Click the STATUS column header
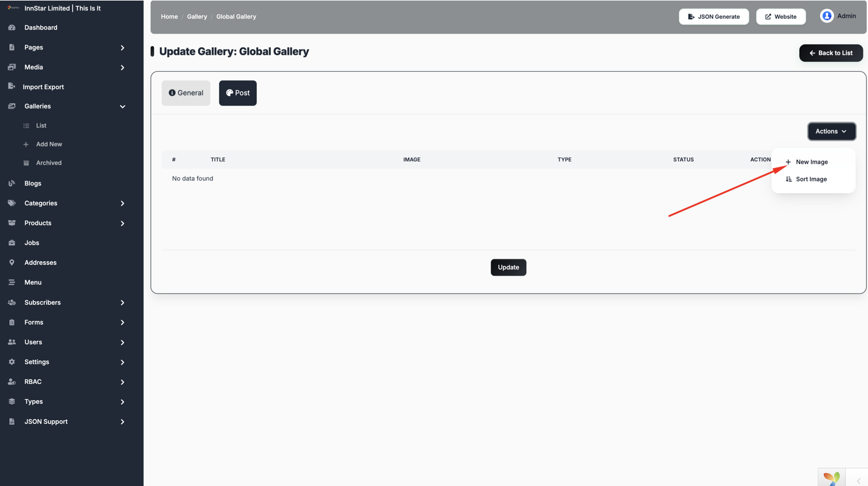Image resolution: width=868 pixels, height=486 pixels. [684, 159]
